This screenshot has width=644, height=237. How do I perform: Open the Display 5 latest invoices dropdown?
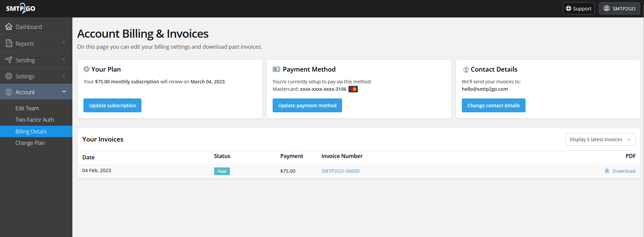[600, 139]
